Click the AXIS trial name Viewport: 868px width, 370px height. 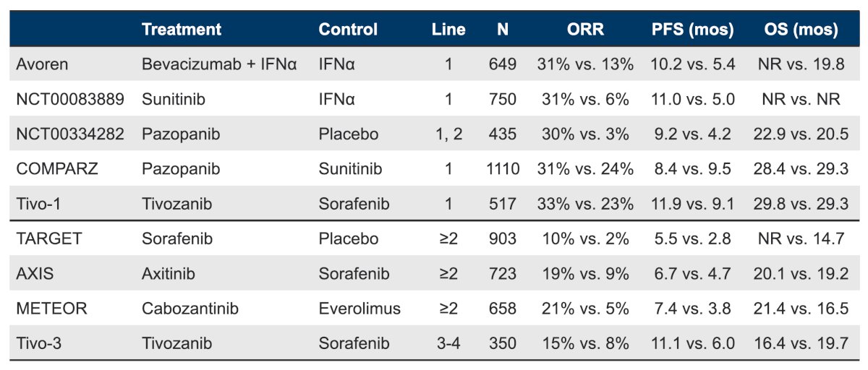pyautogui.click(x=34, y=273)
